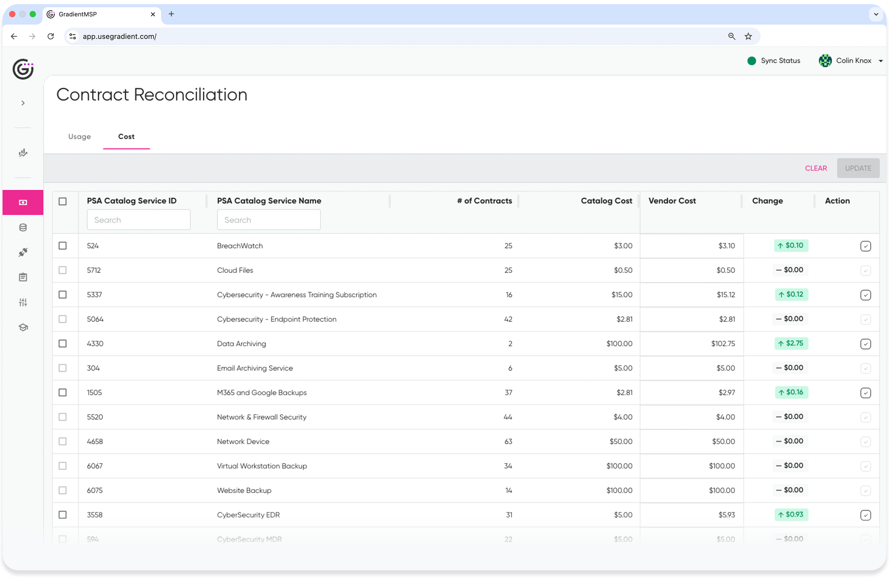Open the sliders settings sidebar icon
Screen dimensions: 889x588
(x=23, y=302)
